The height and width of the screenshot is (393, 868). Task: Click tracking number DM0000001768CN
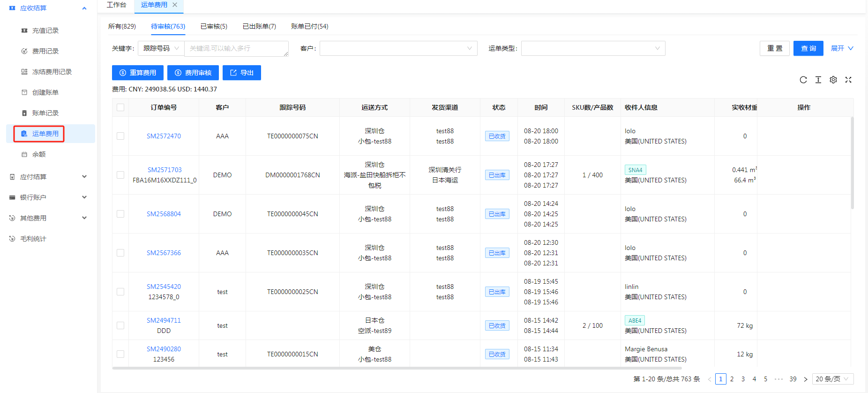(x=292, y=175)
